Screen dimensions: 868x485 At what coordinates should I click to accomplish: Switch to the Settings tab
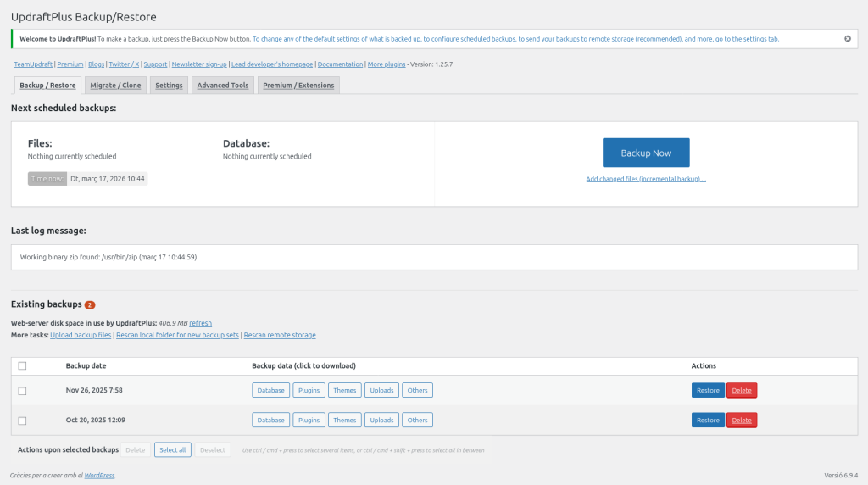[x=169, y=85]
